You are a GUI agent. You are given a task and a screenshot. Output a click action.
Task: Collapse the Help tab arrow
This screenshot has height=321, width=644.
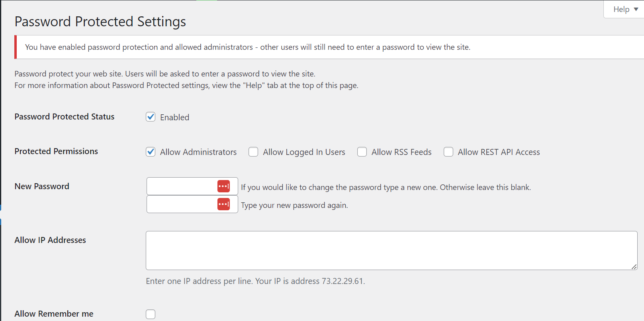pyautogui.click(x=636, y=9)
